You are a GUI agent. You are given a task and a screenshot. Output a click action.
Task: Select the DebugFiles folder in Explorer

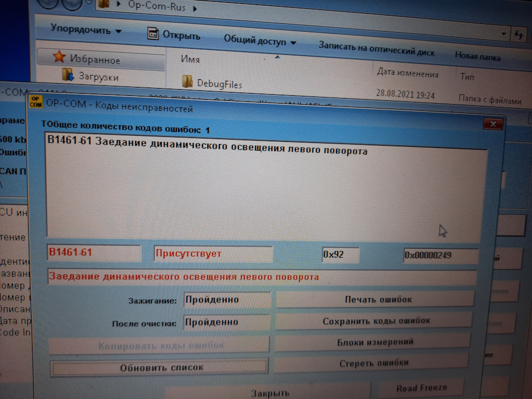(x=219, y=84)
